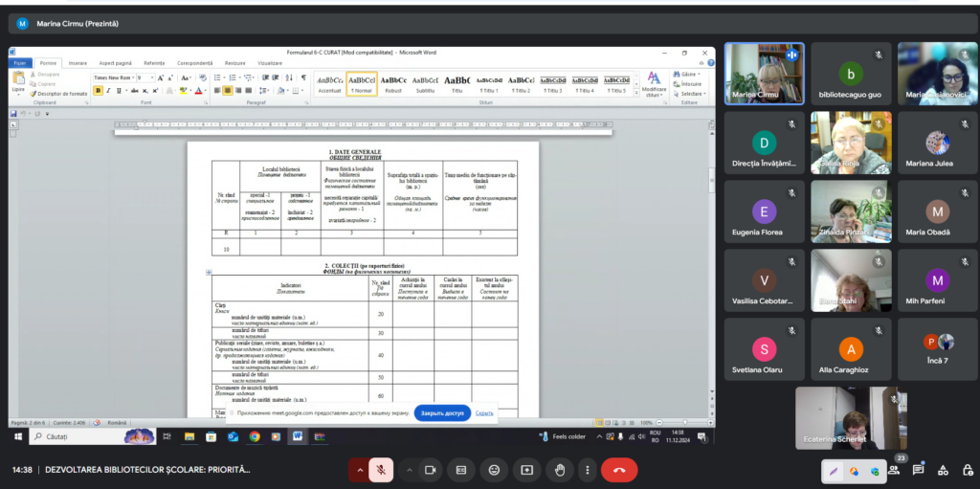This screenshot has height=489, width=980.
Task: Select center alignment icon
Action: [228, 91]
